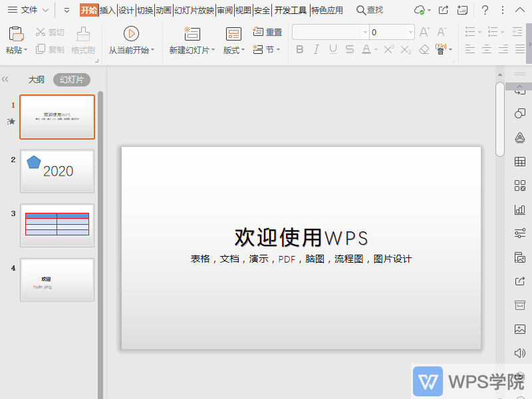The height and width of the screenshot is (399, 532).
Task: Click the Find (查找) search icon
Action: [360, 9]
